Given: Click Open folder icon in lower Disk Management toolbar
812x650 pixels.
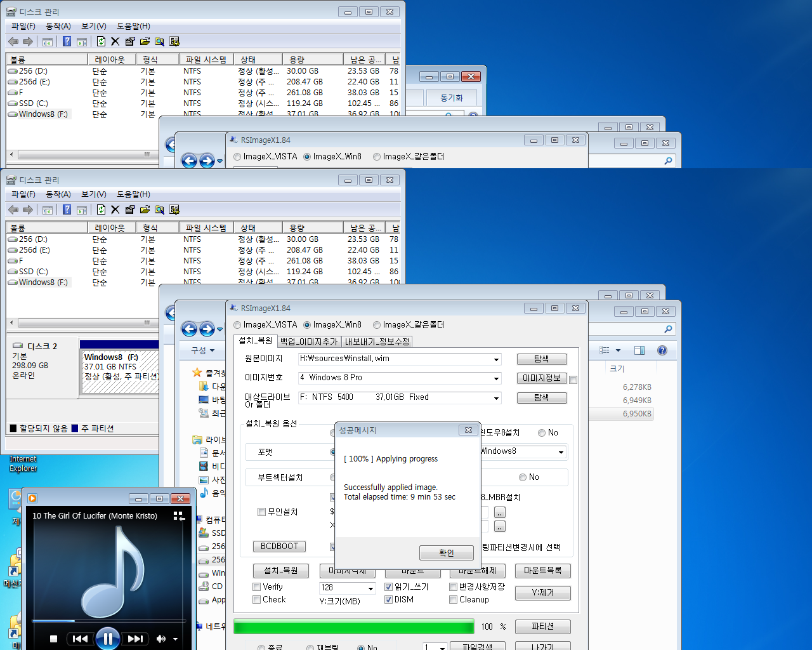Looking at the screenshot, I should (145, 209).
